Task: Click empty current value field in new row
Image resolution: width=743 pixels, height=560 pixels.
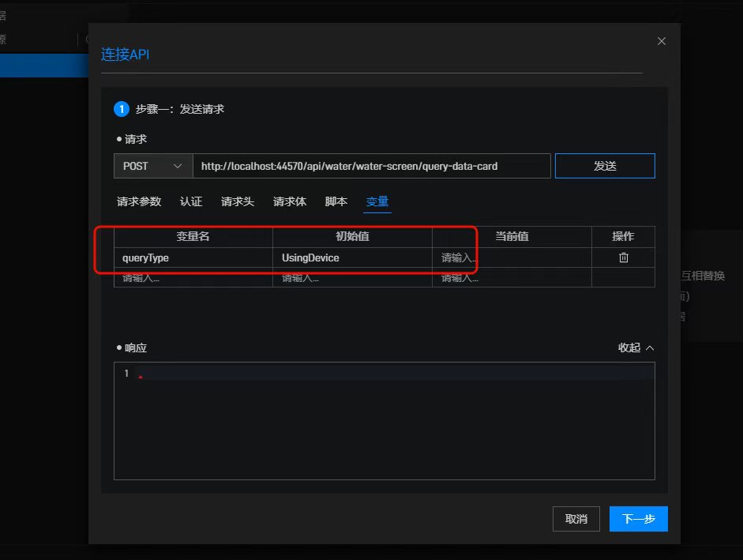Action: [512, 278]
